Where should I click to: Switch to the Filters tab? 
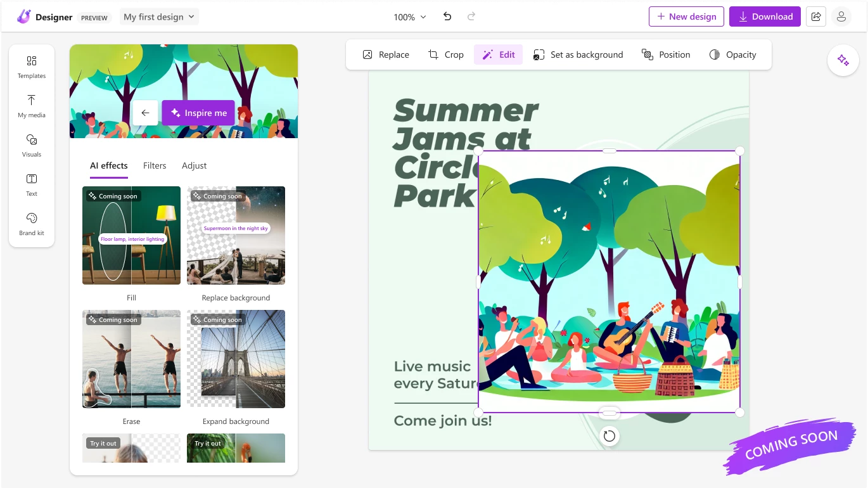click(x=155, y=165)
